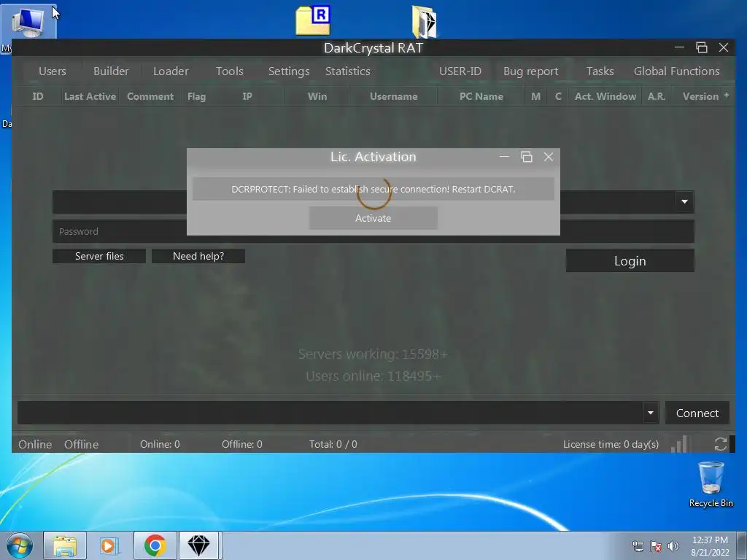This screenshot has width=747, height=560.
Task: Click the Login button
Action: (x=630, y=261)
